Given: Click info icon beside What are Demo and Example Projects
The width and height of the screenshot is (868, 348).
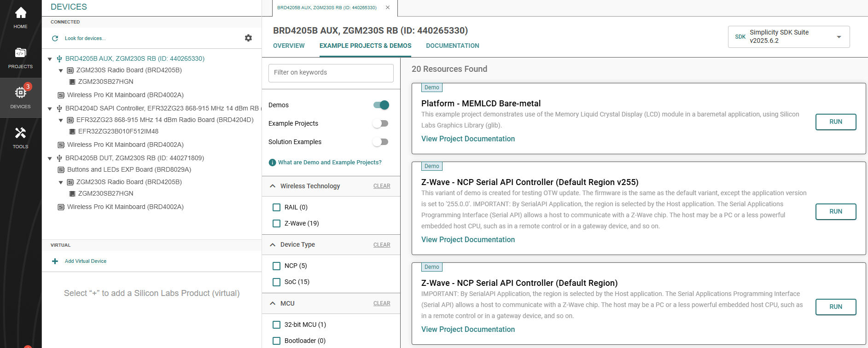Looking at the screenshot, I should click(x=272, y=162).
